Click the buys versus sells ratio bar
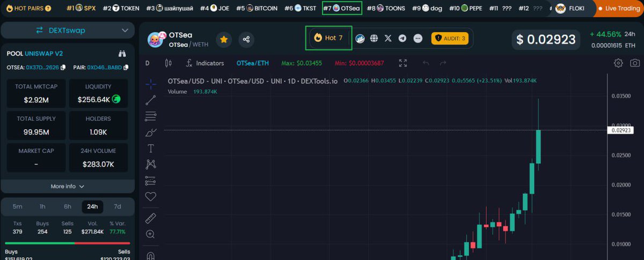644x260 pixels. click(68, 243)
